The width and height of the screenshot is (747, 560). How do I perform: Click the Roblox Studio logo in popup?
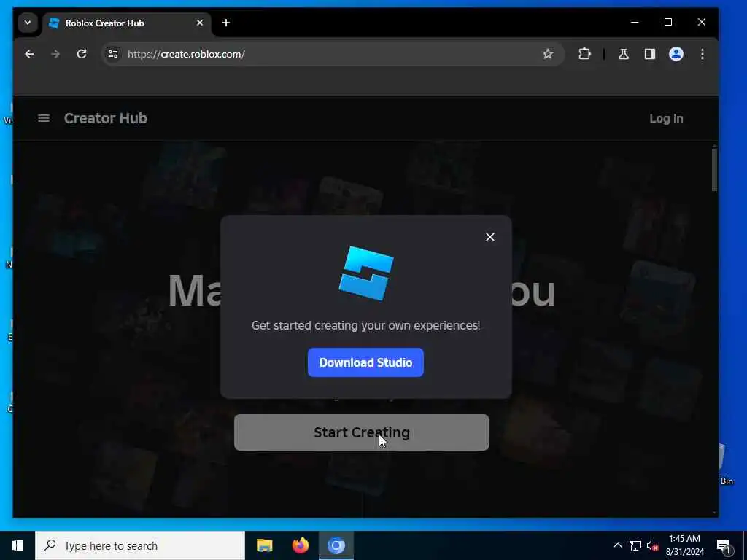(366, 273)
